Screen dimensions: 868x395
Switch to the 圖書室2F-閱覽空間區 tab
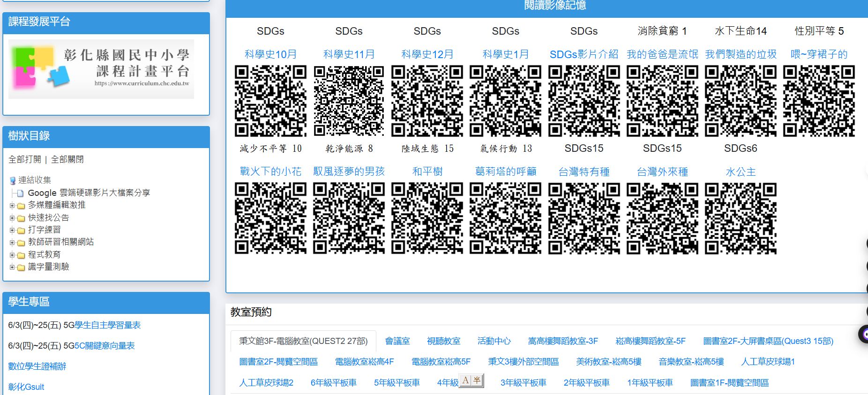[278, 362]
